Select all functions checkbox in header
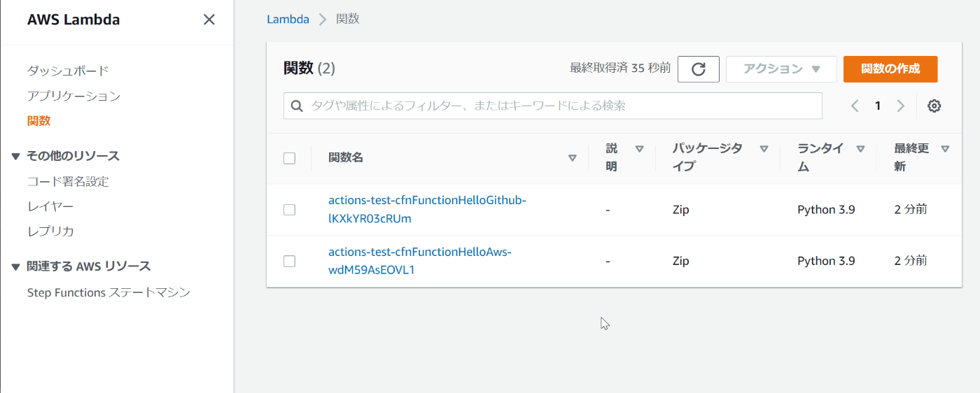 click(289, 158)
